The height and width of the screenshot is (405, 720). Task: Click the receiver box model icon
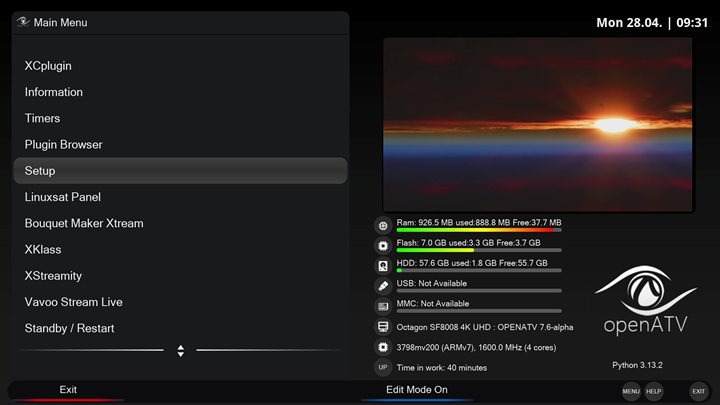(x=383, y=327)
